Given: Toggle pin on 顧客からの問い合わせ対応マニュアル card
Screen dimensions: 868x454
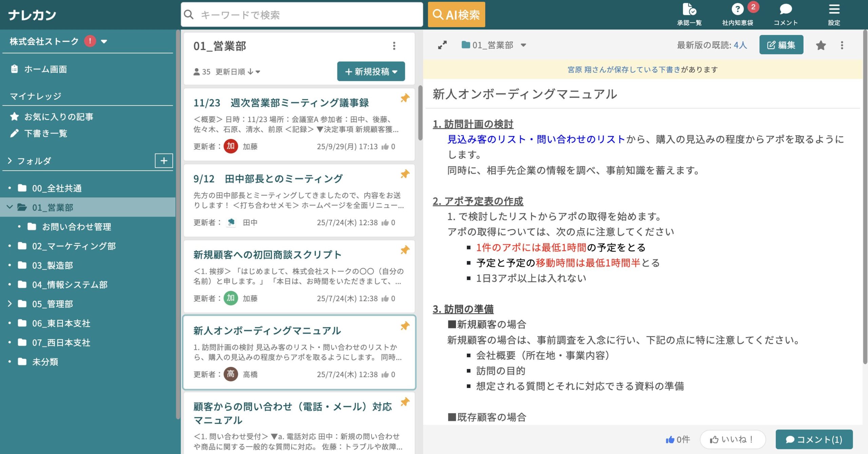Looking at the screenshot, I should pyautogui.click(x=405, y=402).
